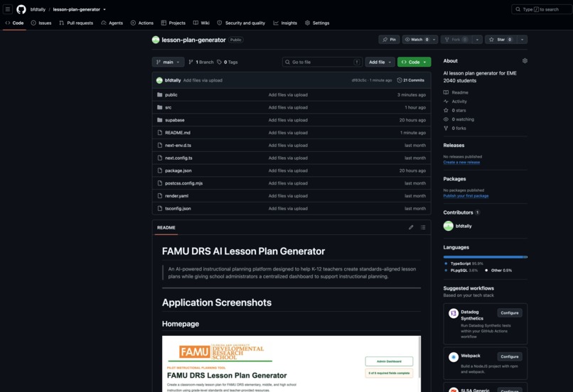
Task: Open the tsconfig.json file
Action: [178, 209]
